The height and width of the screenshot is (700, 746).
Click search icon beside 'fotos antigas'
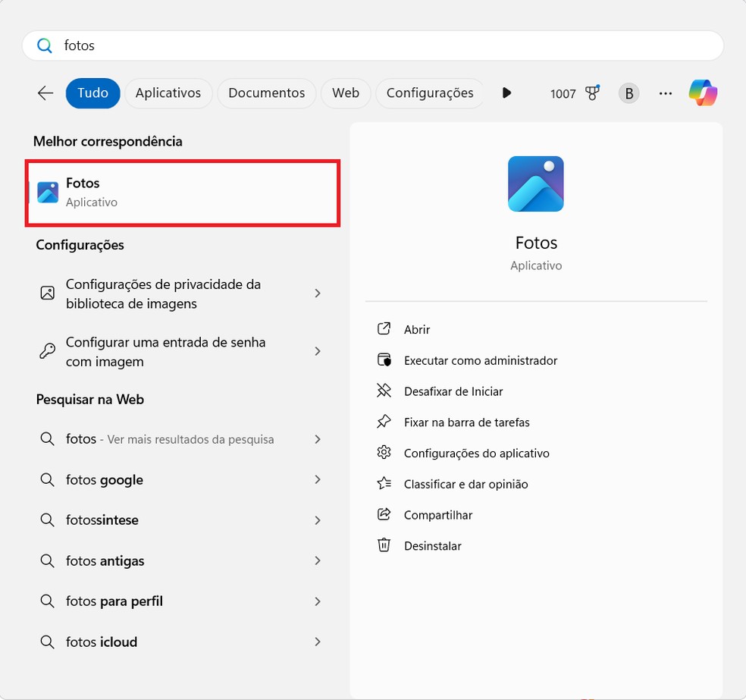pyautogui.click(x=47, y=560)
